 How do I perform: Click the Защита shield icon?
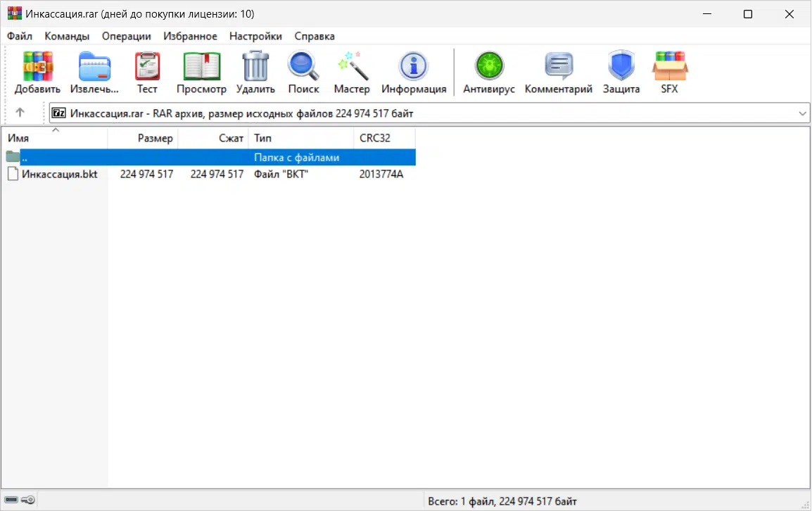pyautogui.click(x=621, y=66)
